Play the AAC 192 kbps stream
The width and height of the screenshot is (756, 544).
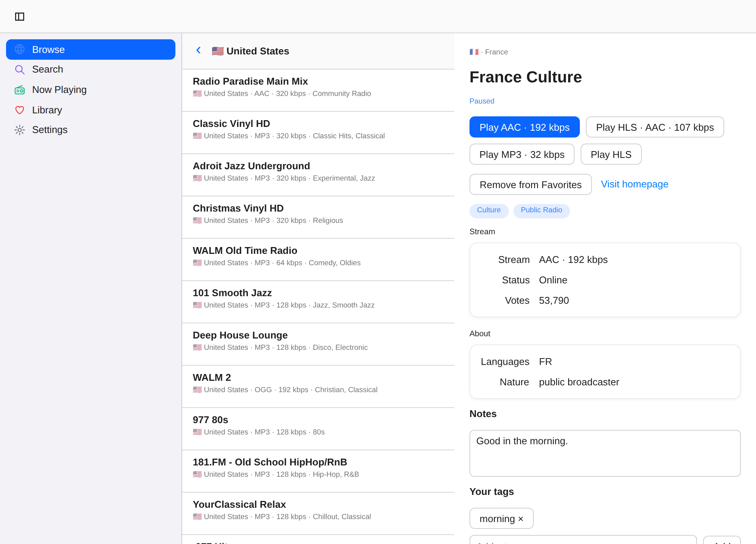pyautogui.click(x=525, y=127)
